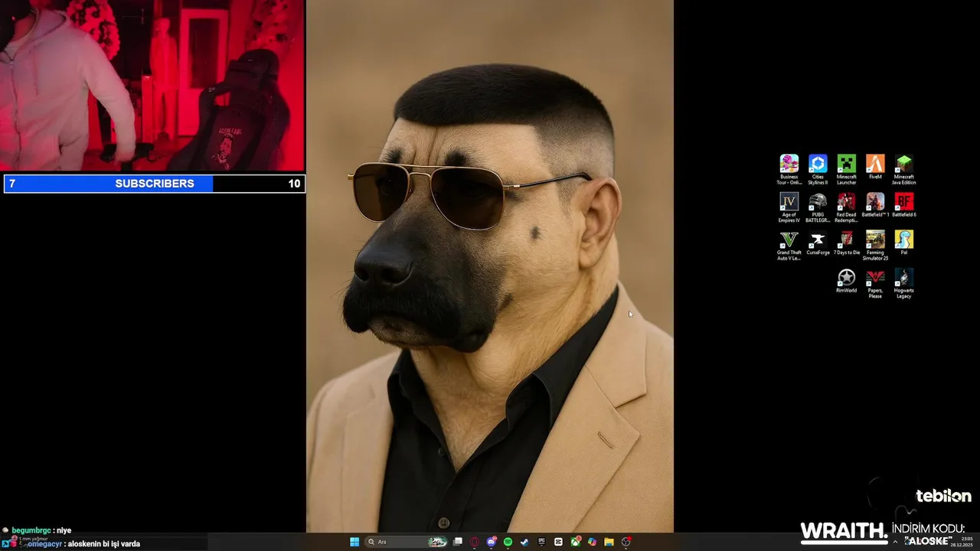Select the PUBG BATTLEGROUNDS shortcut
This screenshot has height=551, width=980.
coord(818,207)
